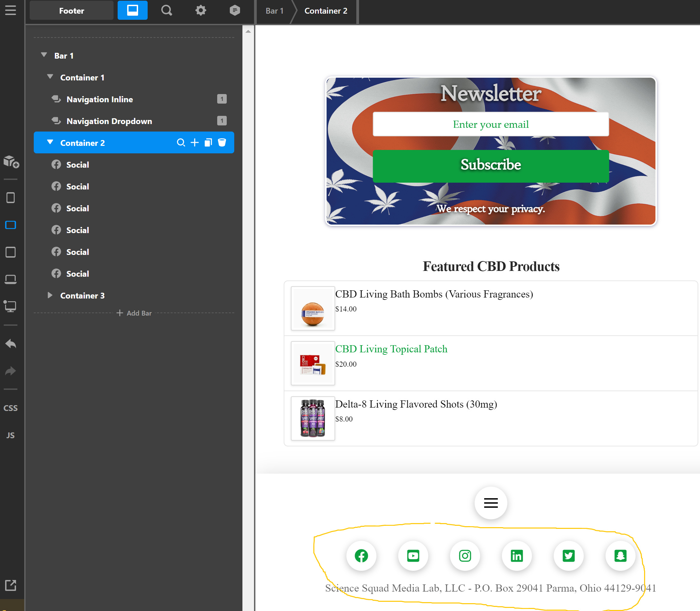Select Navigation Dropdown in the outline
The image size is (700, 611).
109,121
